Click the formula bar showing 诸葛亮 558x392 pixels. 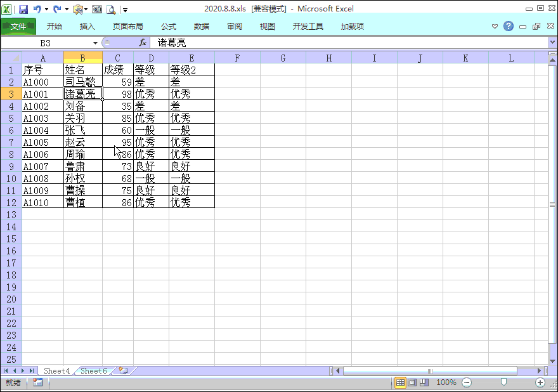[x=349, y=42]
